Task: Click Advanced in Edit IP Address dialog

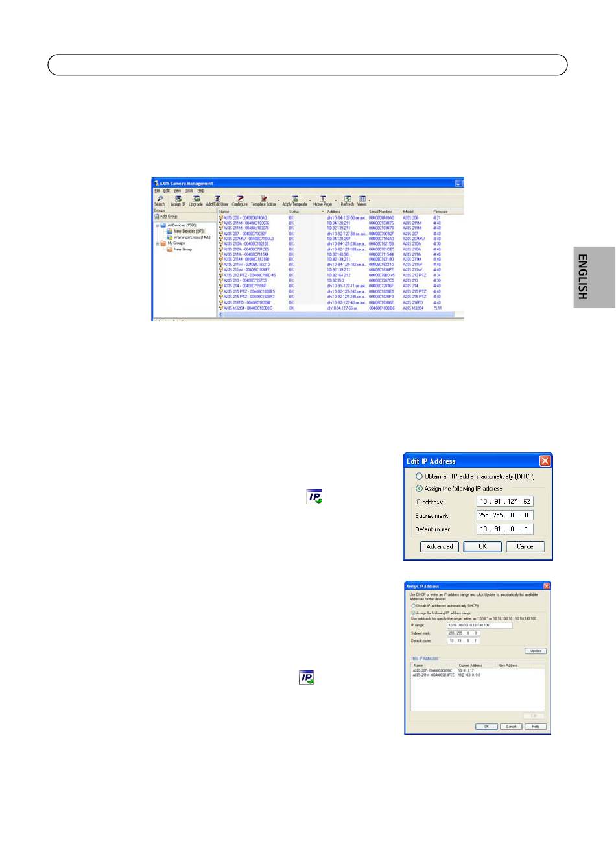Action: (x=440, y=546)
